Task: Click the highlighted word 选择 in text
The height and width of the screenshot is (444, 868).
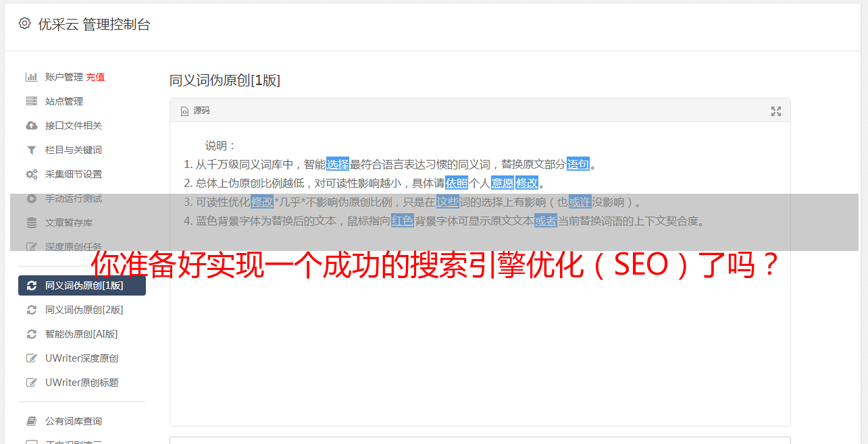Action: pyautogui.click(x=338, y=164)
